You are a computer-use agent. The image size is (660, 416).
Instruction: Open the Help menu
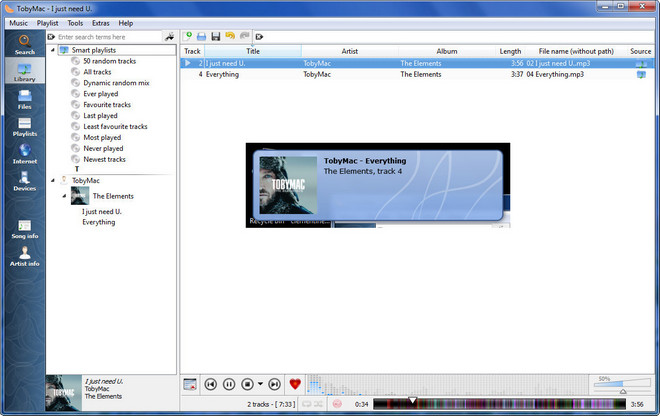point(125,23)
